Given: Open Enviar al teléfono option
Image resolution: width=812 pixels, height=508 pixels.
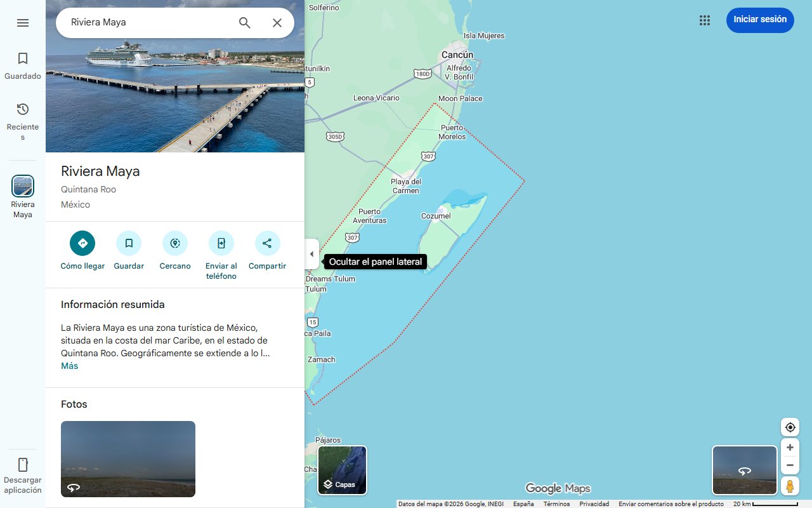Looking at the screenshot, I should point(221,243).
